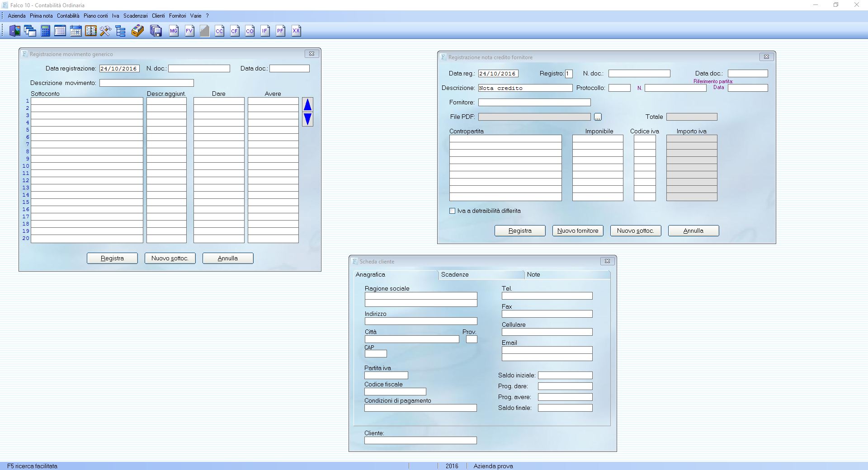The height and width of the screenshot is (470, 868).
Task: Click N. doc. field in movimento generico
Action: tap(199, 69)
